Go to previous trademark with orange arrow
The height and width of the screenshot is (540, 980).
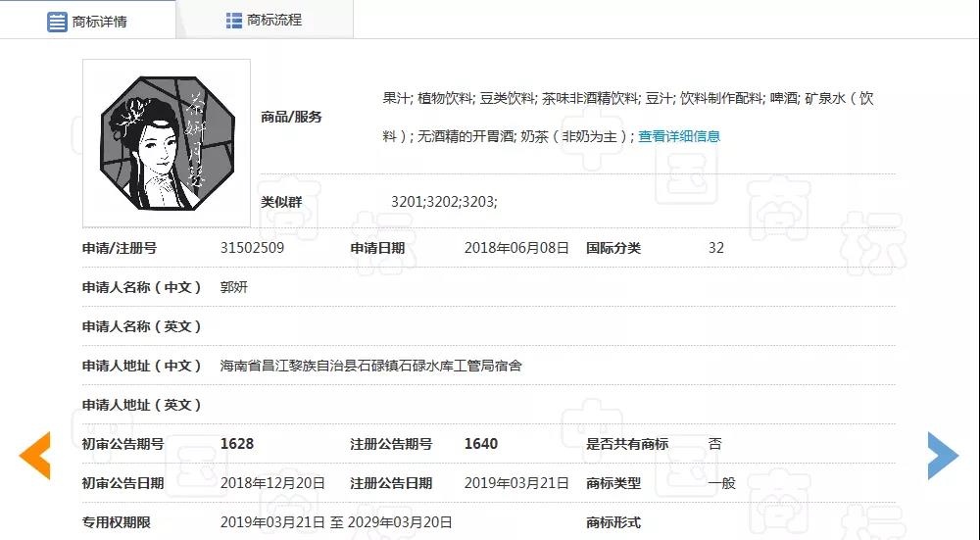click(34, 456)
